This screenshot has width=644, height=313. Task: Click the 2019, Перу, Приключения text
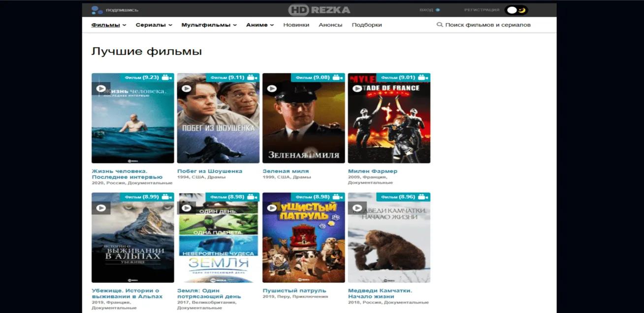[x=295, y=296]
